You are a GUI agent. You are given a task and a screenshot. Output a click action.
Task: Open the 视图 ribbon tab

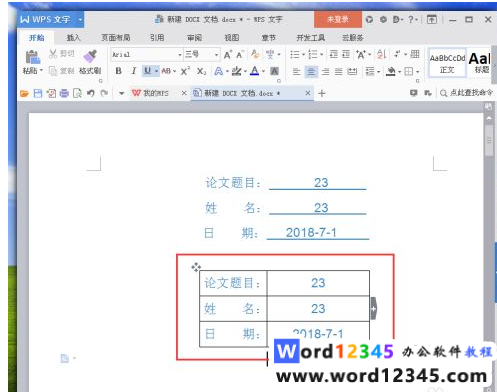click(232, 38)
